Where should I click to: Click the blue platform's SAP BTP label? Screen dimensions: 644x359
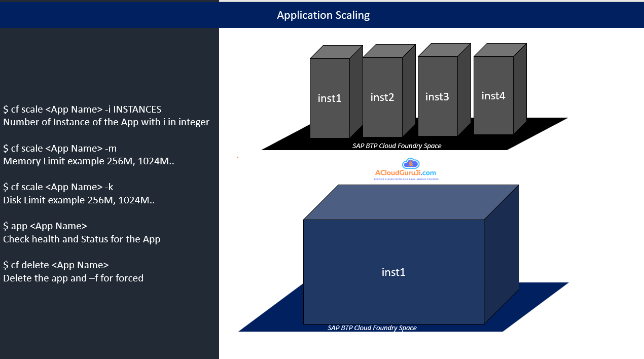(x=372, y=328)
